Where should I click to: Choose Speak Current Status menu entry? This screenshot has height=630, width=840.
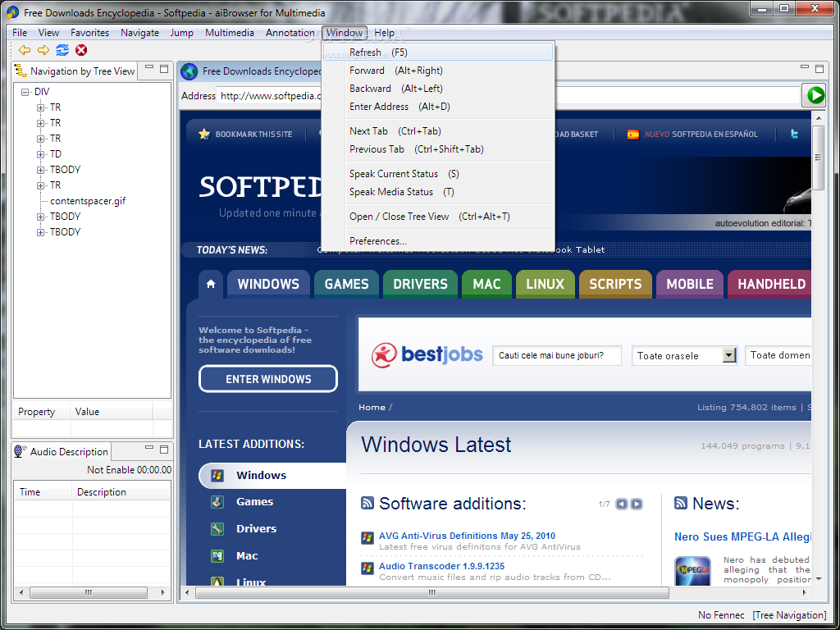click(438, 174)
